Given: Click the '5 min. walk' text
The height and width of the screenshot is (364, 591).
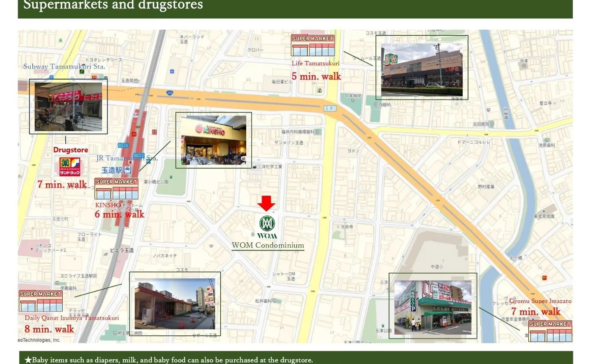Looking at the screenshot, I should tap(316, 77).
